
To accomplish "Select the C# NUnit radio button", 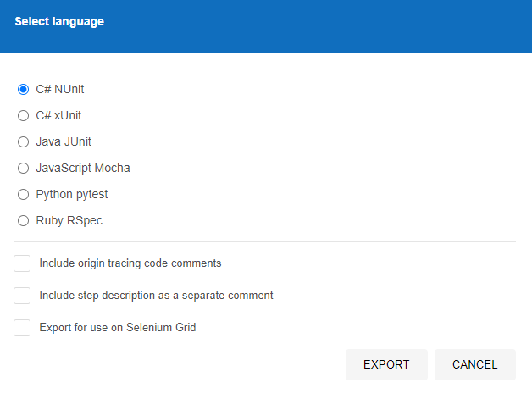I will [24, 89].
